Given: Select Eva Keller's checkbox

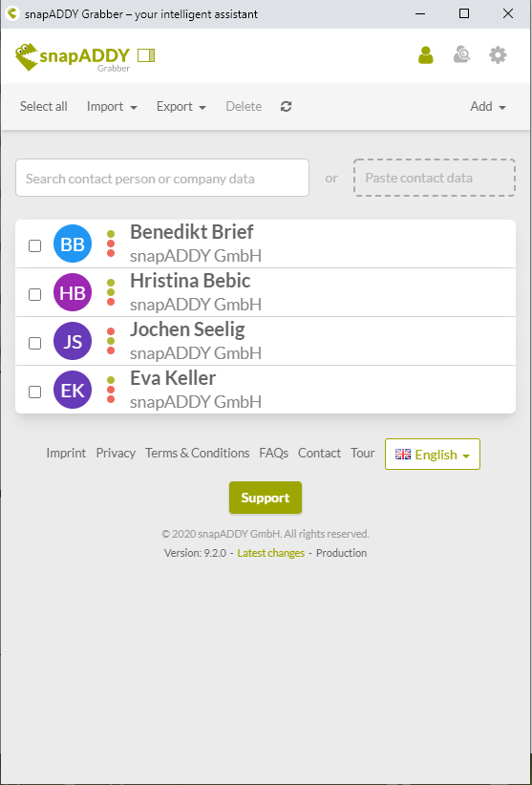Looking at the screenshot, I should coord(34,392).
